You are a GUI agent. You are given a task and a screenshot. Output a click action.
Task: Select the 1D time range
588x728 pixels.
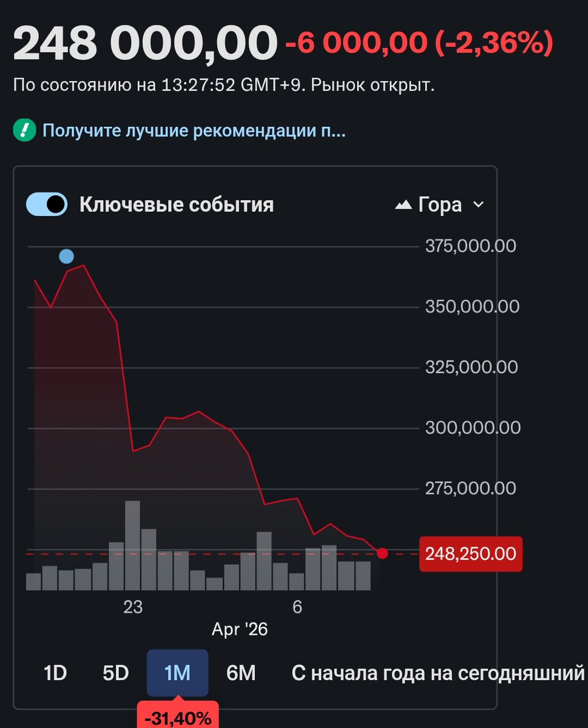click(55, 673)
